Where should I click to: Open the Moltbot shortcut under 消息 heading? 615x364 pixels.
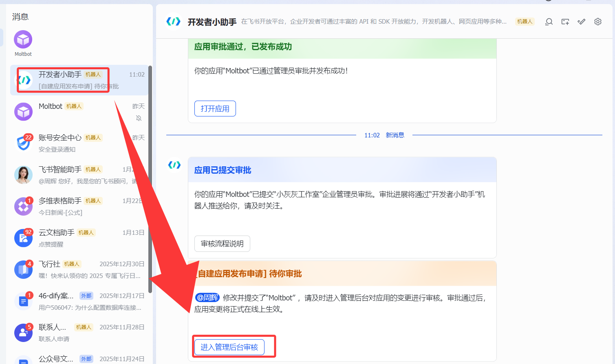[x=23, y=43]
